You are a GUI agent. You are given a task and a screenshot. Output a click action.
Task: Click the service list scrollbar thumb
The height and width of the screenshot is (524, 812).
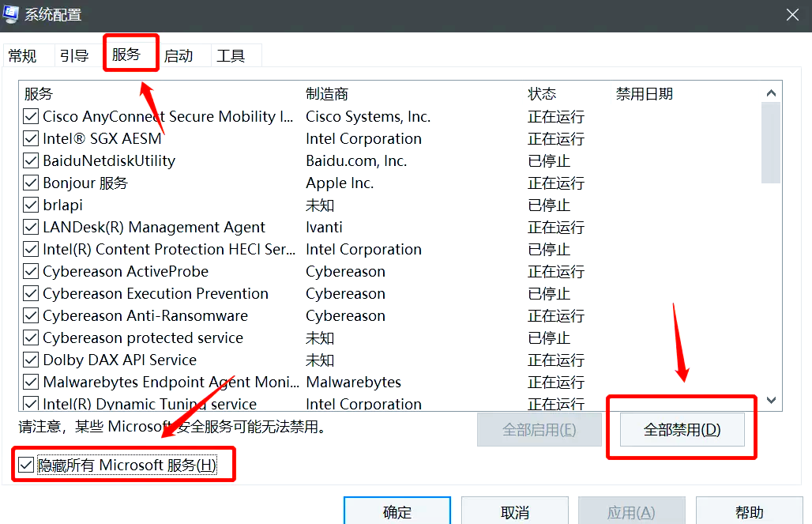click(x=771, y=142)
